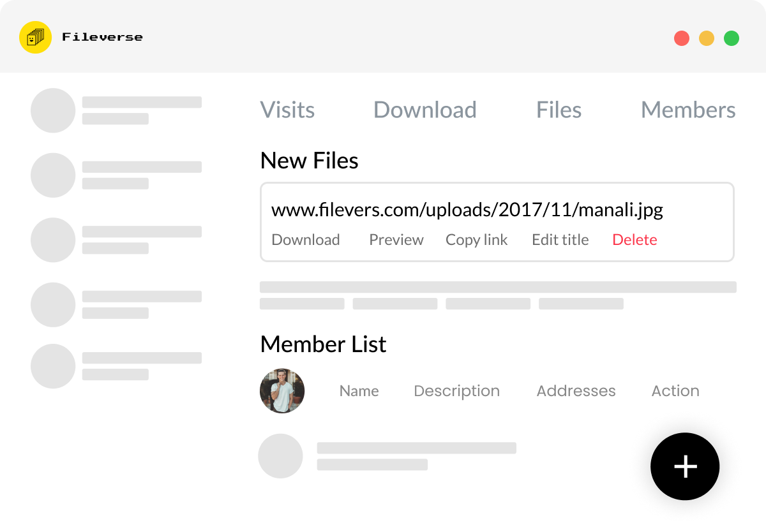Screen dimensions: 766x532
Task: Edit title of manali.jpg
Action: (x=560, y=240)
